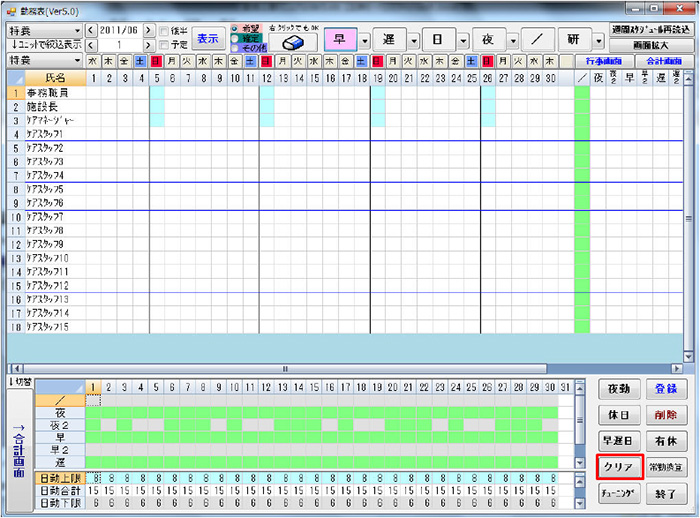Select the slash day-off shift button
This screenshot has width=700, height=518.
click(538, 40)
